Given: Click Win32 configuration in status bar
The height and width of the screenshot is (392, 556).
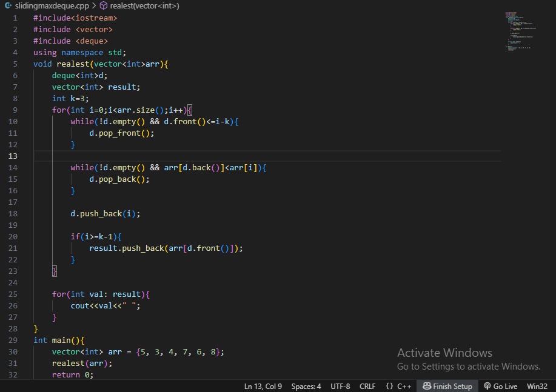Looking at the screenshot, I should pyautogui.click(x=537, y=387).
